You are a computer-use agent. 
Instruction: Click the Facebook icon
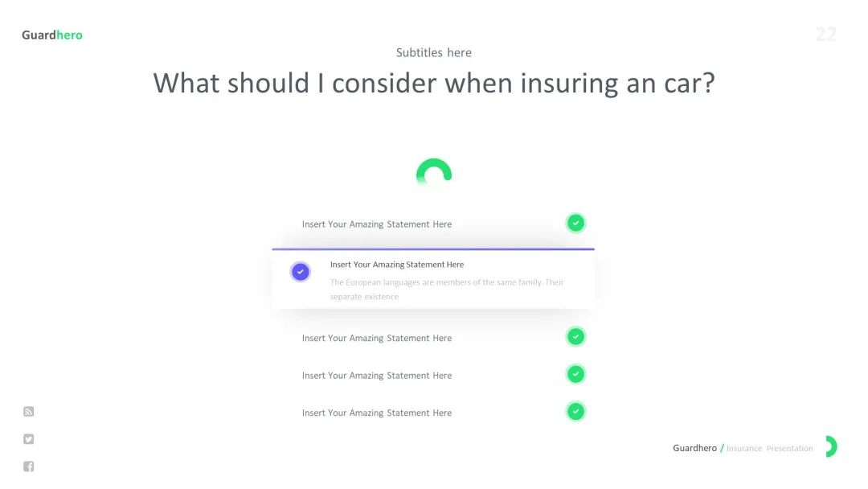[x=29, y=466]
